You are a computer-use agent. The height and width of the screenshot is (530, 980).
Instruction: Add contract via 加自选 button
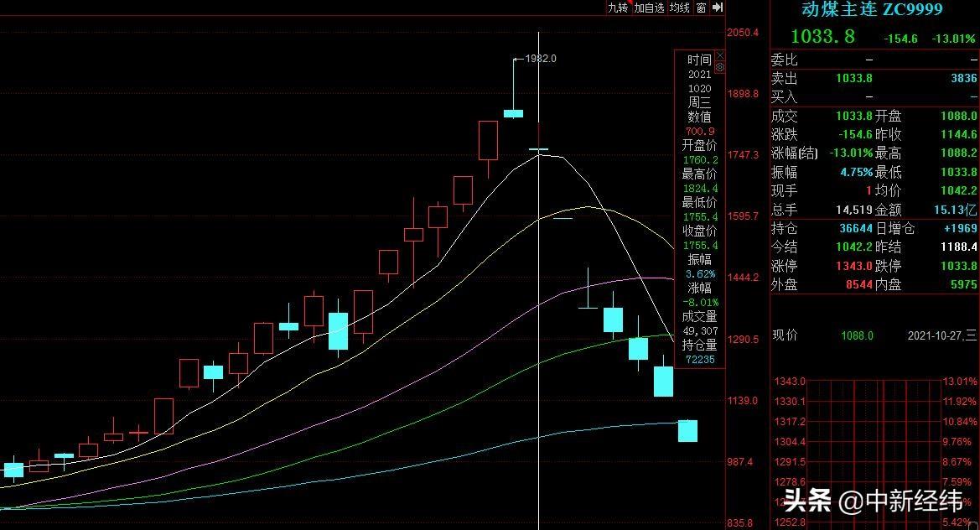649,8
